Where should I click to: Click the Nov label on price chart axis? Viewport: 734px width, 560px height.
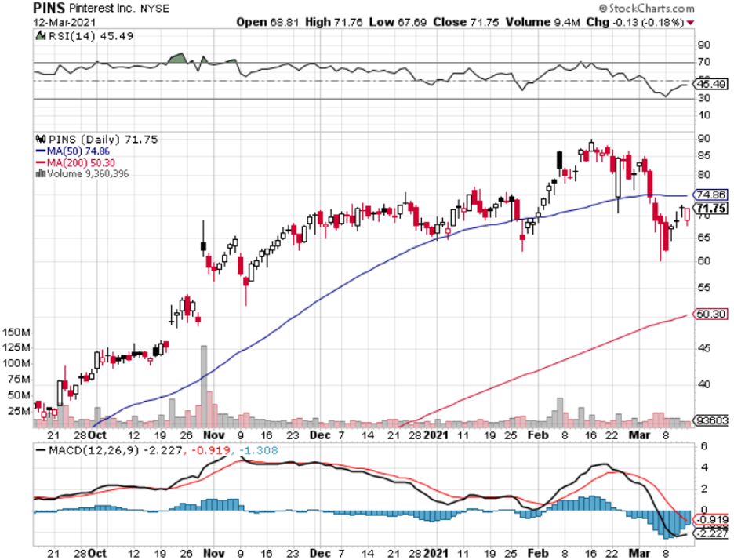[x=214, y=435]
